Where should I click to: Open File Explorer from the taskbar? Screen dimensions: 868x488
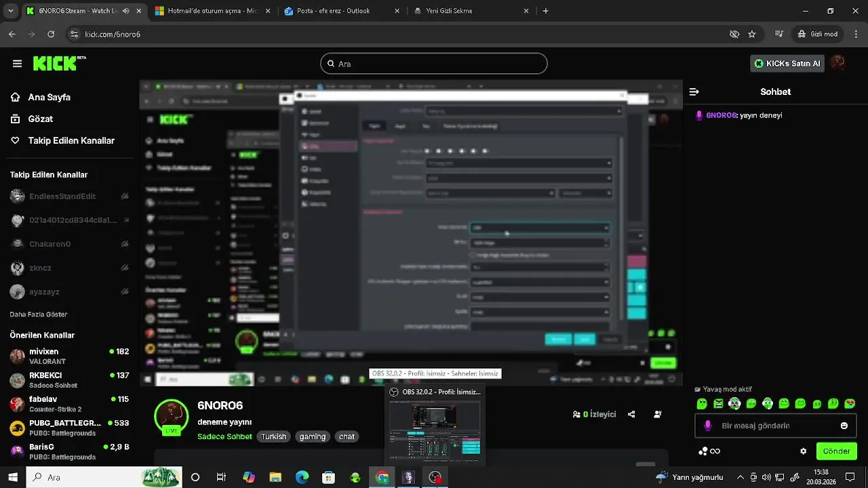(x=275, y=477)
